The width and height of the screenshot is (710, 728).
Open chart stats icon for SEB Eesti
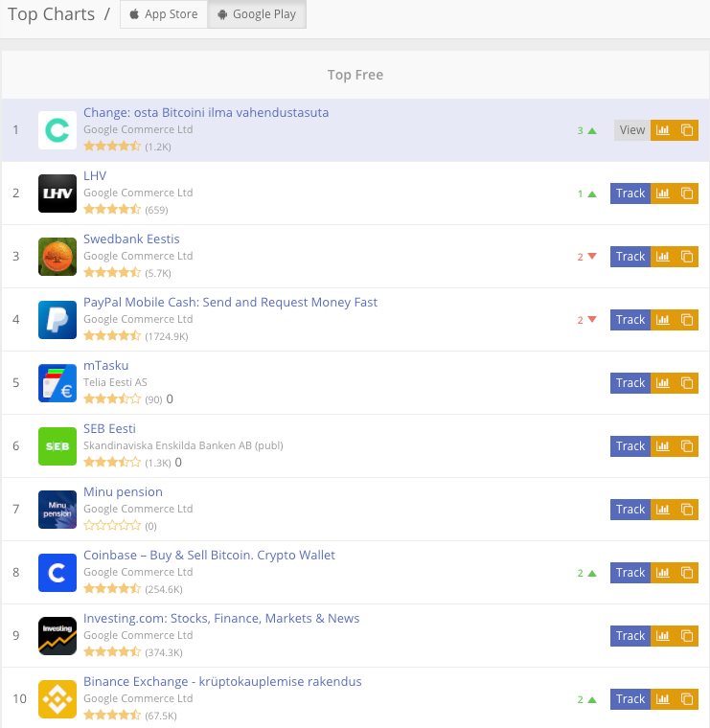click(x=663, y=445)
